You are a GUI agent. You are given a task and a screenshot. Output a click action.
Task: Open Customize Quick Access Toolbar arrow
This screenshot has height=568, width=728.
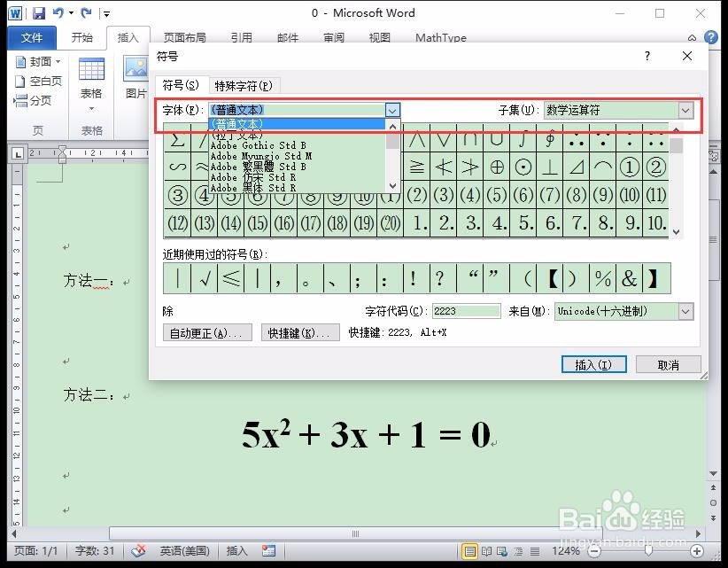106,14
